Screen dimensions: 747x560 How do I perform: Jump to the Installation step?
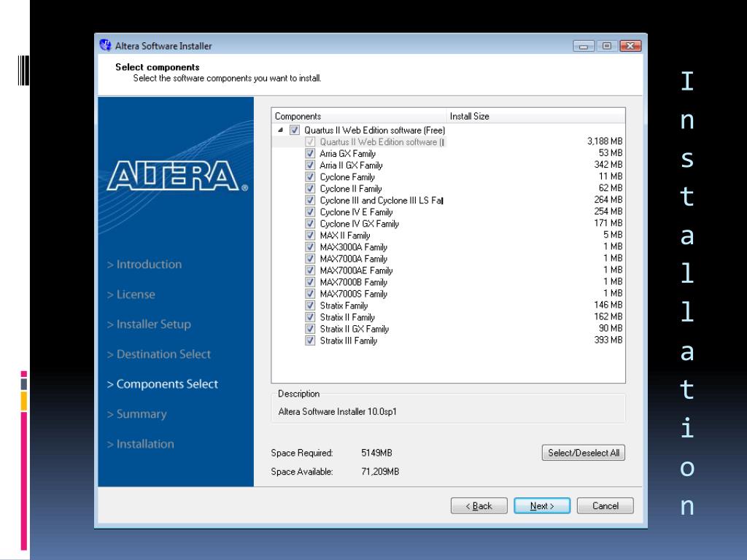click(x=141, y=444)
